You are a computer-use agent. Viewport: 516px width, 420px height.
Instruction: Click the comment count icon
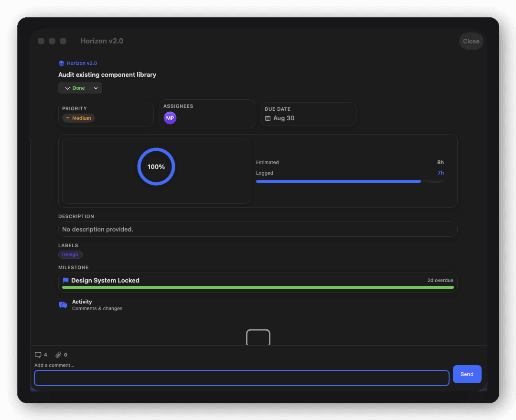(x=38, y=355)
